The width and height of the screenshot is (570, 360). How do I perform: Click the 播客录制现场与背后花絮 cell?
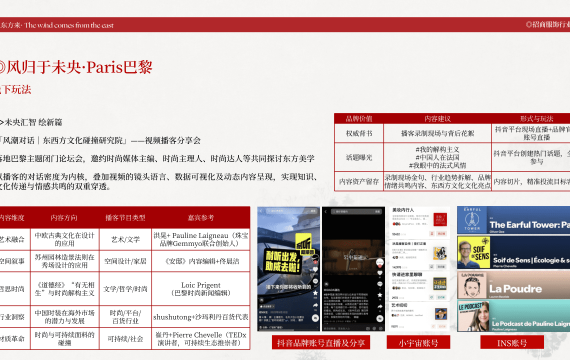[437, 133]
